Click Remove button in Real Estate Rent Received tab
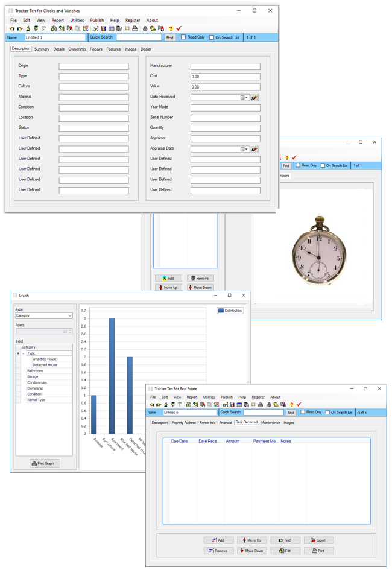The height and width of the screenshot is (573, 392). [x=218, y=551]
